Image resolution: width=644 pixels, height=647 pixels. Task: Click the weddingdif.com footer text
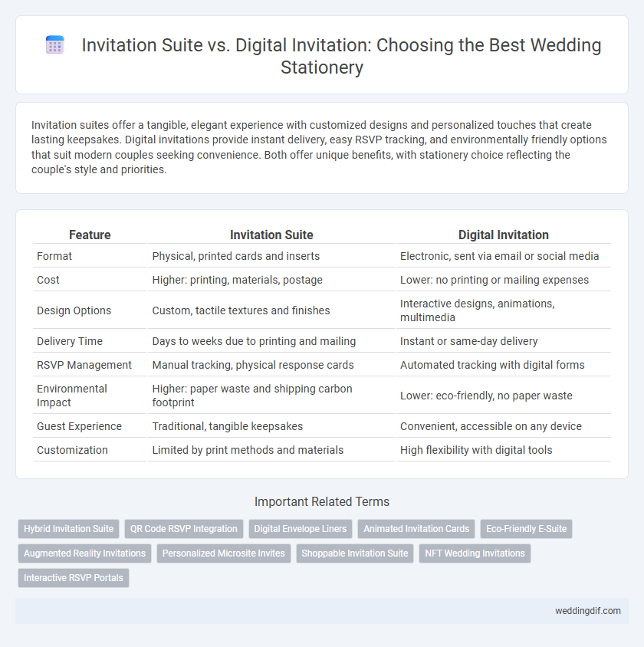(x=587, y=611)
